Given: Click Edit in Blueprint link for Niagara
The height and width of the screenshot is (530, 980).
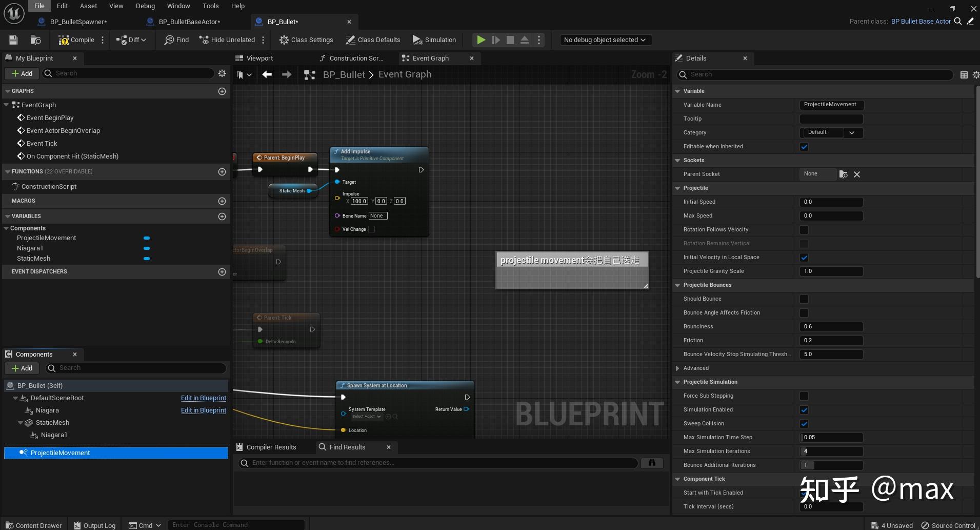Looking at the screenshot, I should click(203, 410).
